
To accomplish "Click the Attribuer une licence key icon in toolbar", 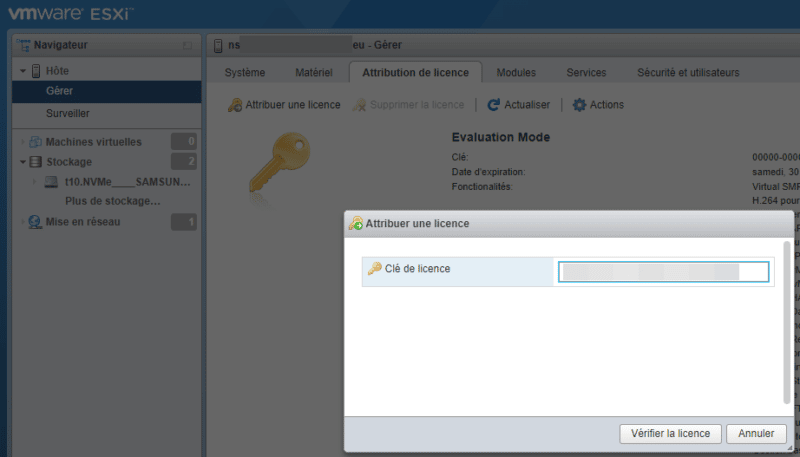I will point(235,105).
